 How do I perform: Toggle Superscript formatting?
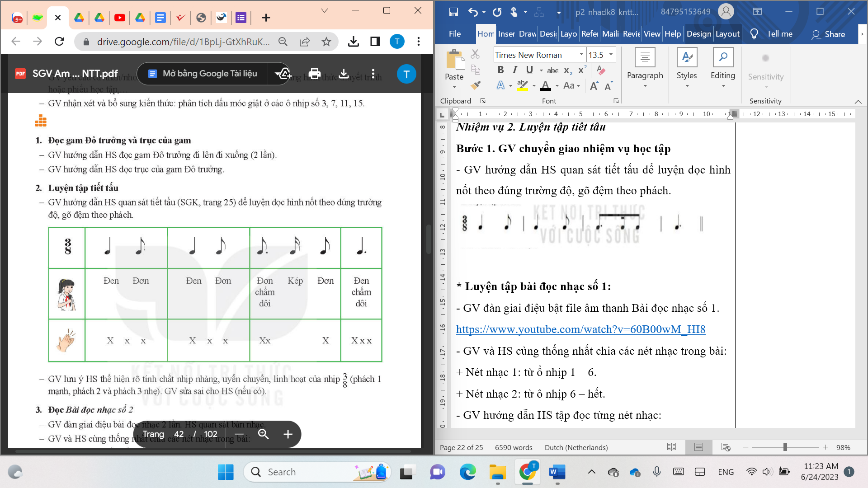[582, 70]
